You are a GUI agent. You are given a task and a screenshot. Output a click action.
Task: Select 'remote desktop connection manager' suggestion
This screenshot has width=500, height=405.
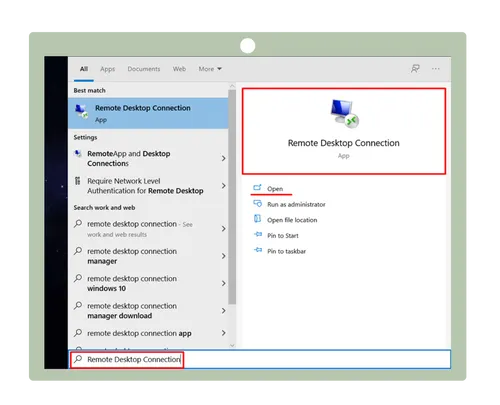148,256
